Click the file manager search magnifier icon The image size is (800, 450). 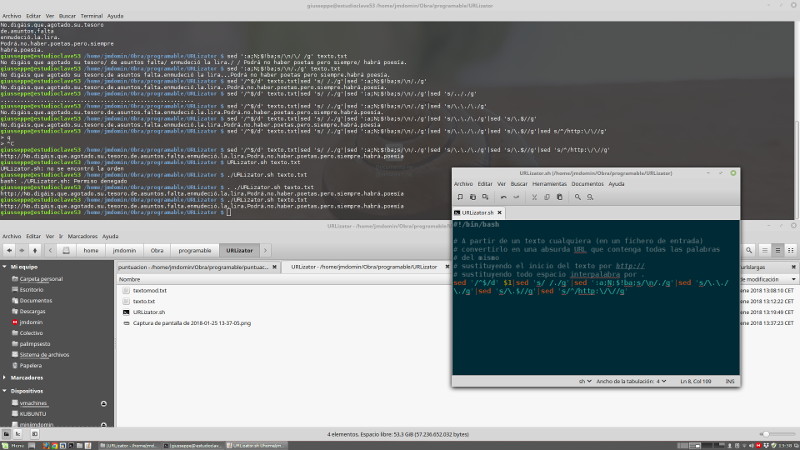[751, 250]
